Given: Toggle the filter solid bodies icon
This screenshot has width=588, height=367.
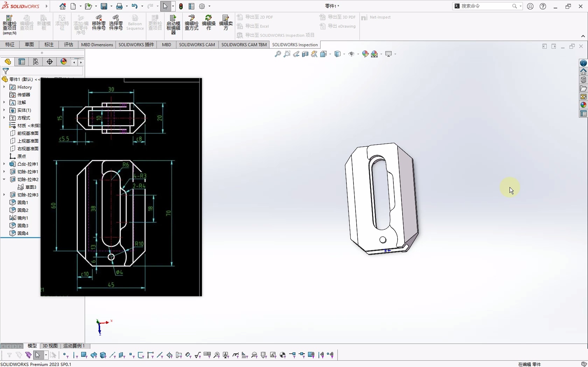Looking at the screenshot, I should click(103, 355).
